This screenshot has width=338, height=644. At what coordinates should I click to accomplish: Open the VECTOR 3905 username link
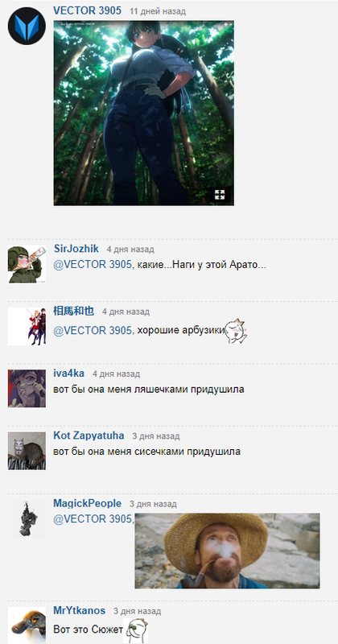click(x=87, y=10)
